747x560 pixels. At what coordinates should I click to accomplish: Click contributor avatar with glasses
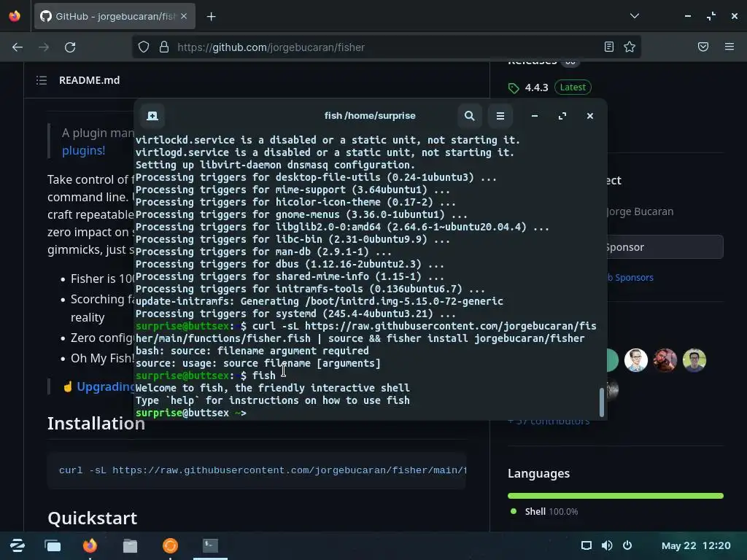(636, 360)
